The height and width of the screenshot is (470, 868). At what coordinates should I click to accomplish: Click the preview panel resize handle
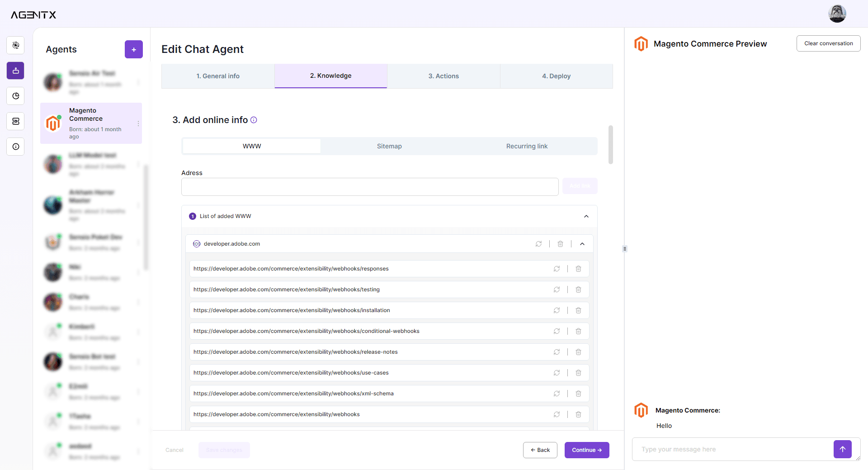625,249
